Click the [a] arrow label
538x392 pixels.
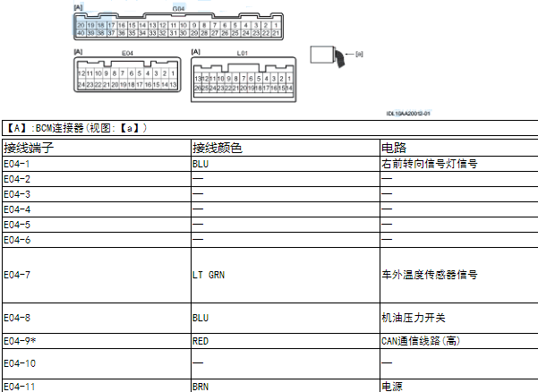359,54
